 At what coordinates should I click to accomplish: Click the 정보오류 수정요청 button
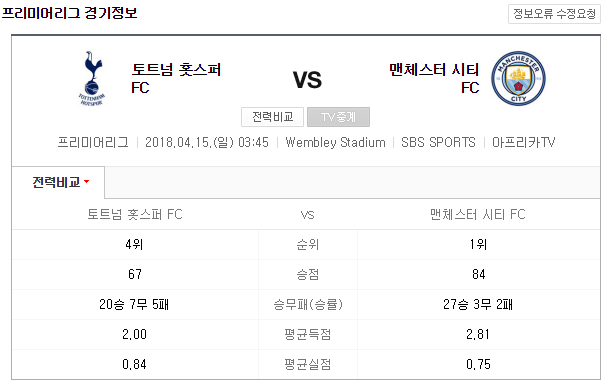click(x=554, y=14)
